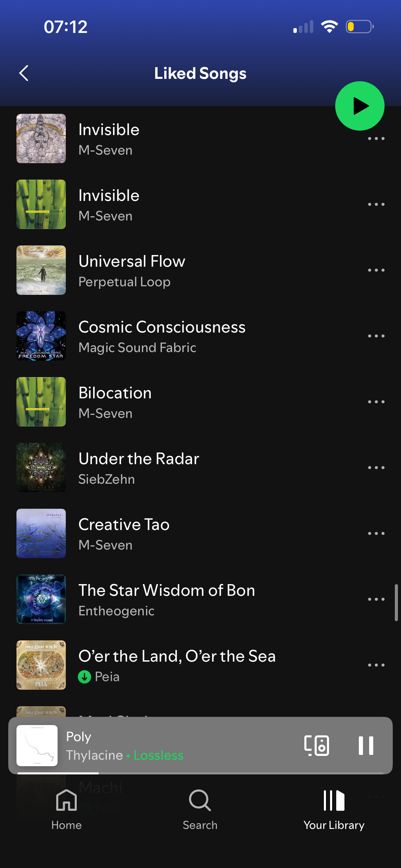Open more options for Under the Radar
Screen dimensions: 401x868
(x=376, y=468)
